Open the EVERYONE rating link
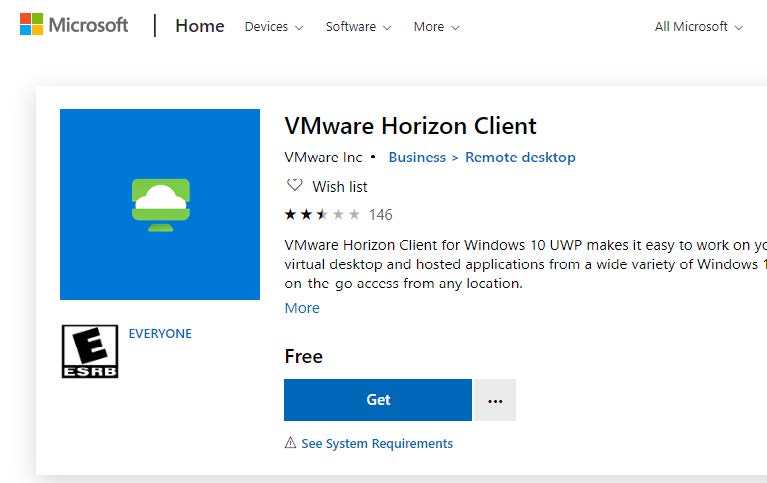Viewport: 767px width, 483px height. pos(160,333)
